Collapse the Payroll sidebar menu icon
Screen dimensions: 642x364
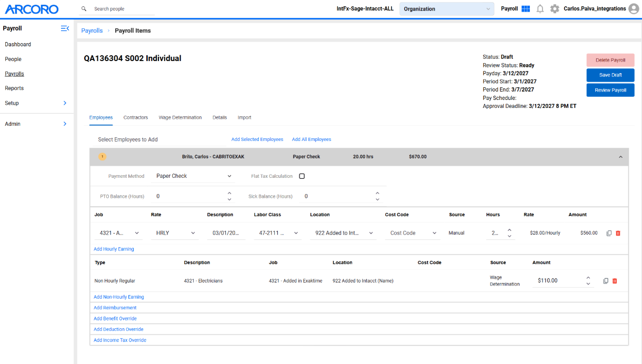[65, 28]
